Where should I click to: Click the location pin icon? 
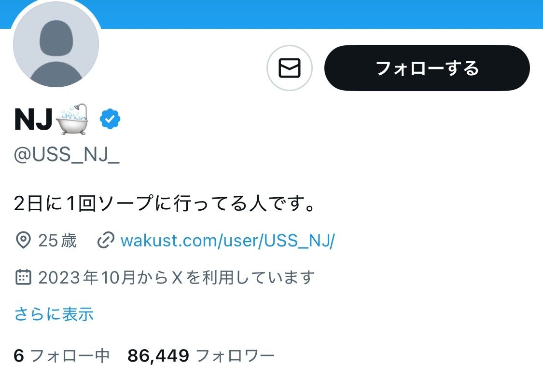23,241
